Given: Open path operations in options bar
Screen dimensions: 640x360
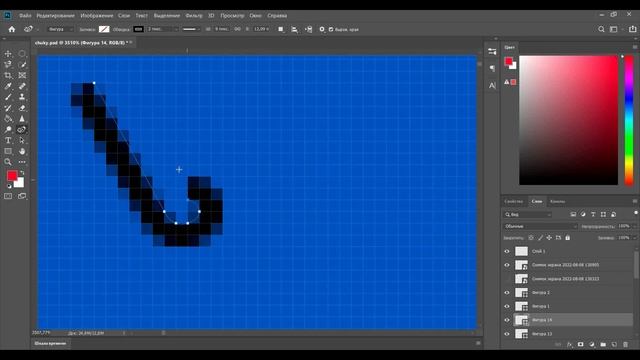Looking at the screenshot, I should click(281, 29).
